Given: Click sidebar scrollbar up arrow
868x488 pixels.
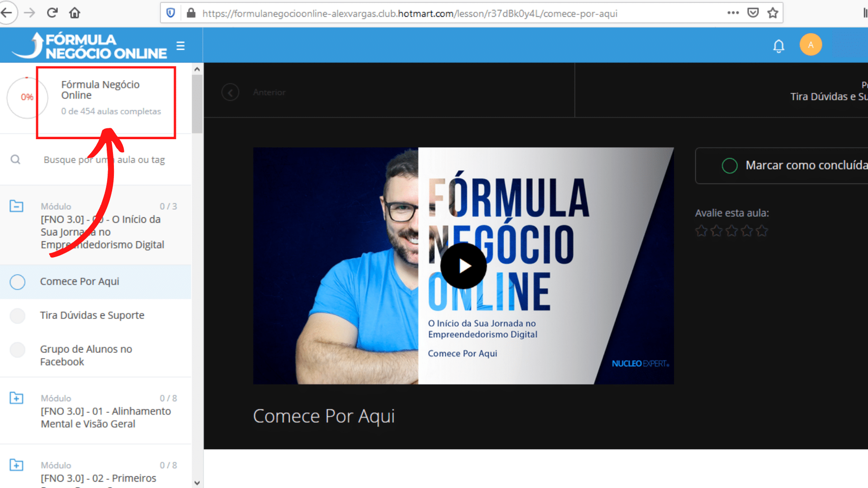Looking at the screenshot, I should click(x=197, y=69).
